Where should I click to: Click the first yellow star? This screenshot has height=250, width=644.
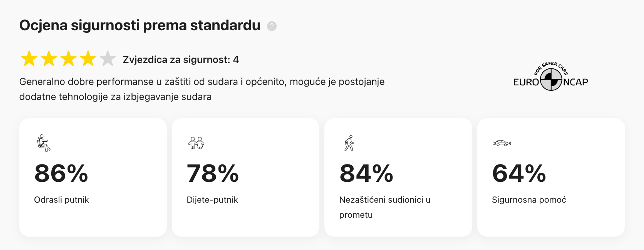29,58
